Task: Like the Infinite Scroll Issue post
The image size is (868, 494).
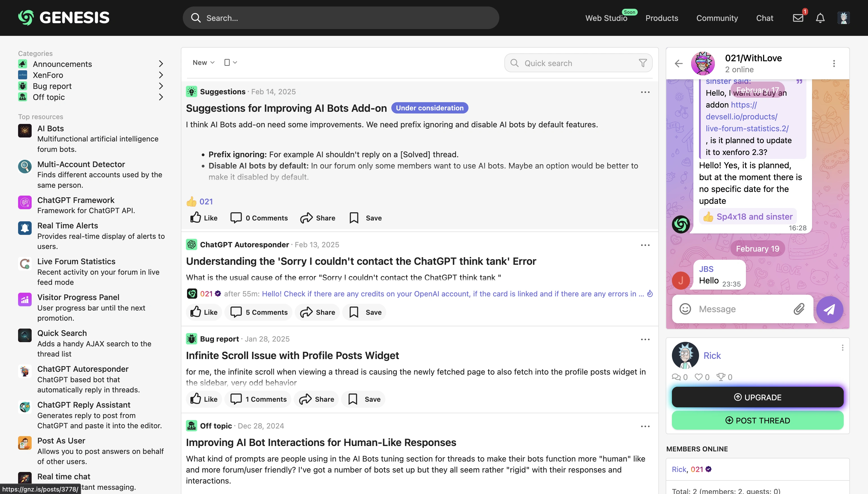Action: tap(204, 399)
